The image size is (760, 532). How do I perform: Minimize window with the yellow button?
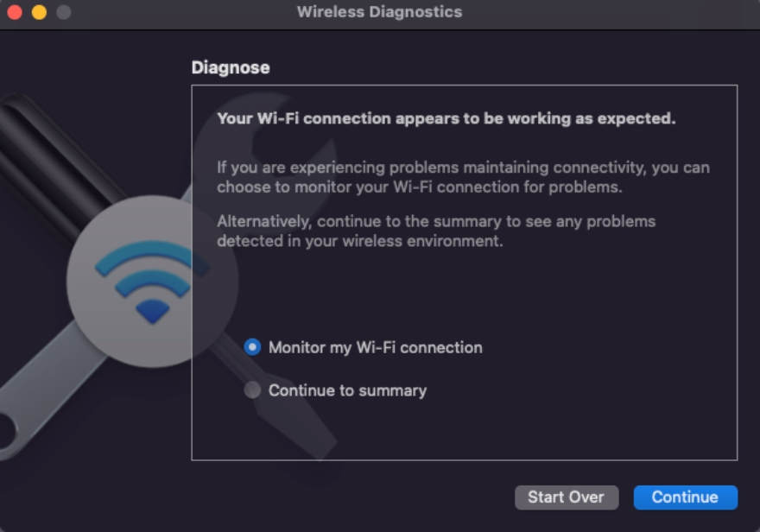coord(39,11)
